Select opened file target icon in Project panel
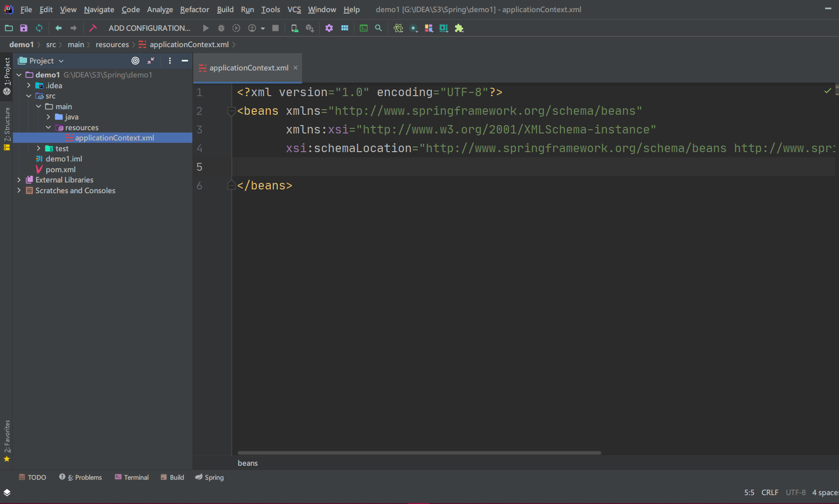Screen dimensions: 839x504 pyautogui.click(x=135, y=61)
